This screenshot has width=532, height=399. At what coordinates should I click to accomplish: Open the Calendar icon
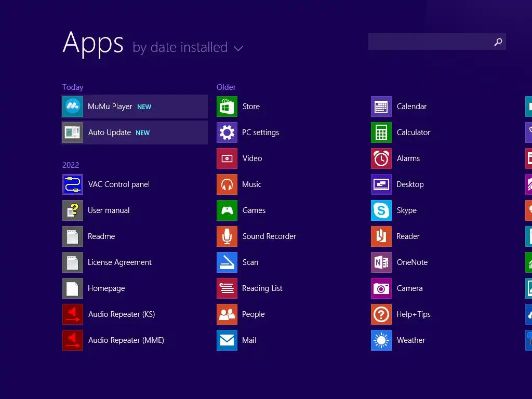pyautogui.click(x=381, y=107)
